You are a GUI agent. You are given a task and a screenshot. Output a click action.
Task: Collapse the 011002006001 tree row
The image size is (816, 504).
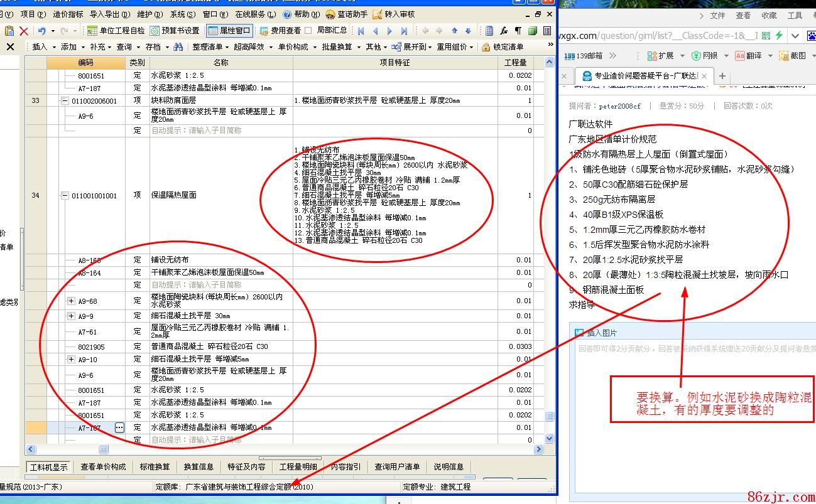click(x=64, y=101)
